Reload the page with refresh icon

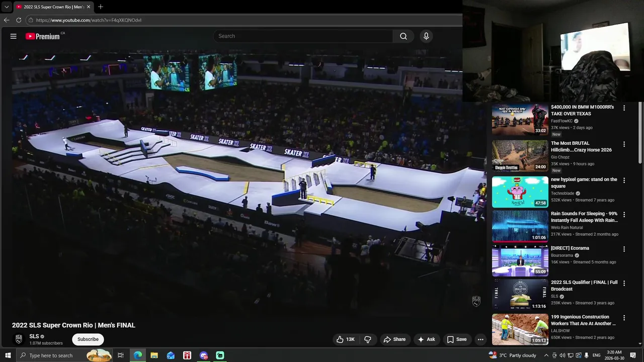[19, 20]
